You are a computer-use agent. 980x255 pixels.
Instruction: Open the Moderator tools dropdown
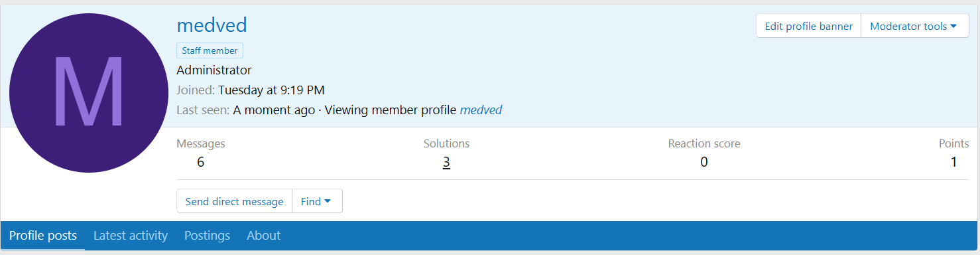click(914, 27)
